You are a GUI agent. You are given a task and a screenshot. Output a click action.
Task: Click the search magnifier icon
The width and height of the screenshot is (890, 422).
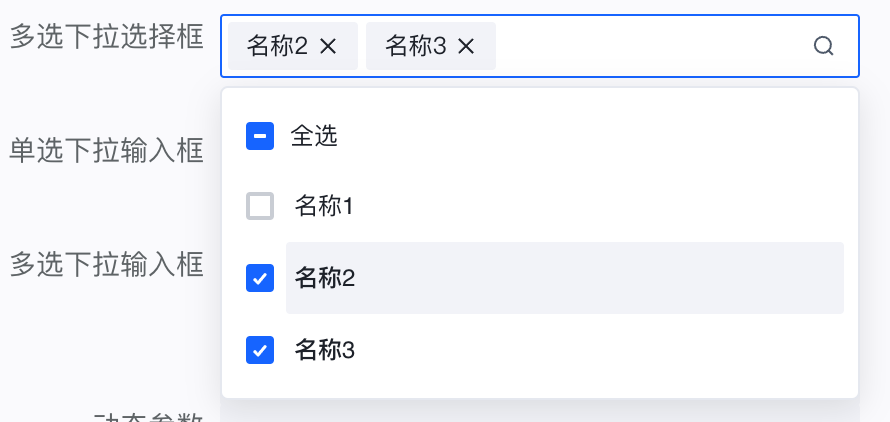(x=823, y=46)
